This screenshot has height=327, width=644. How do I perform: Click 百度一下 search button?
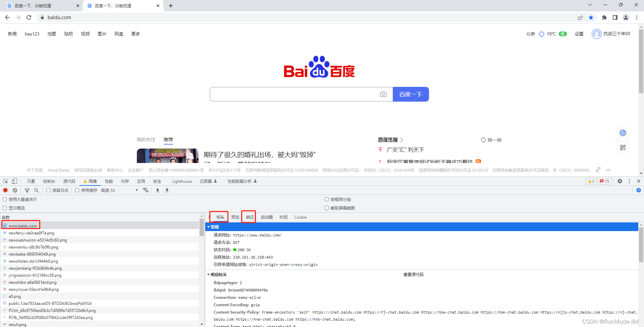click(x=411, y=94)
